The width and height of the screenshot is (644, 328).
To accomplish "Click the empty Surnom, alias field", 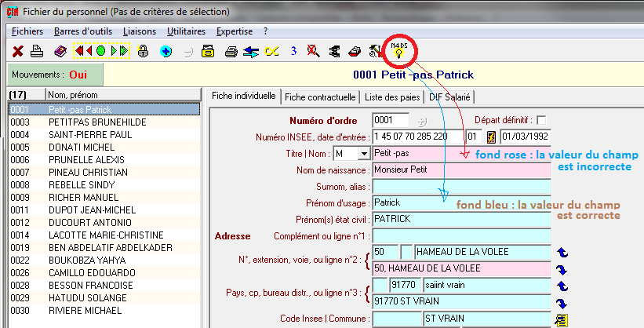I will 461,186.
